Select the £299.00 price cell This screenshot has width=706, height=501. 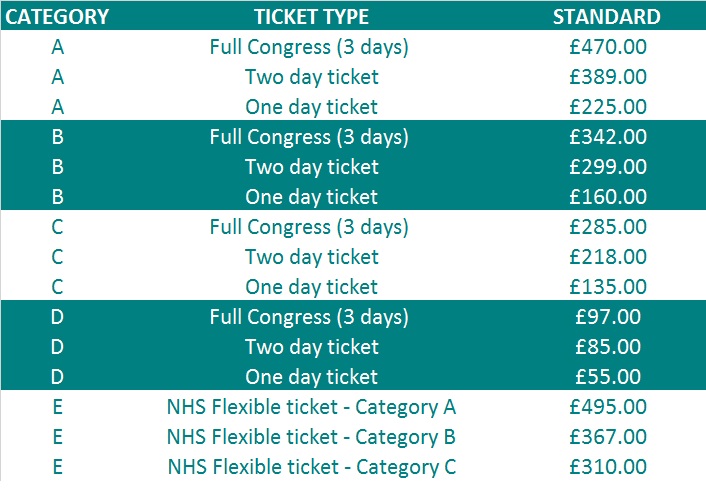coord(608,167)
